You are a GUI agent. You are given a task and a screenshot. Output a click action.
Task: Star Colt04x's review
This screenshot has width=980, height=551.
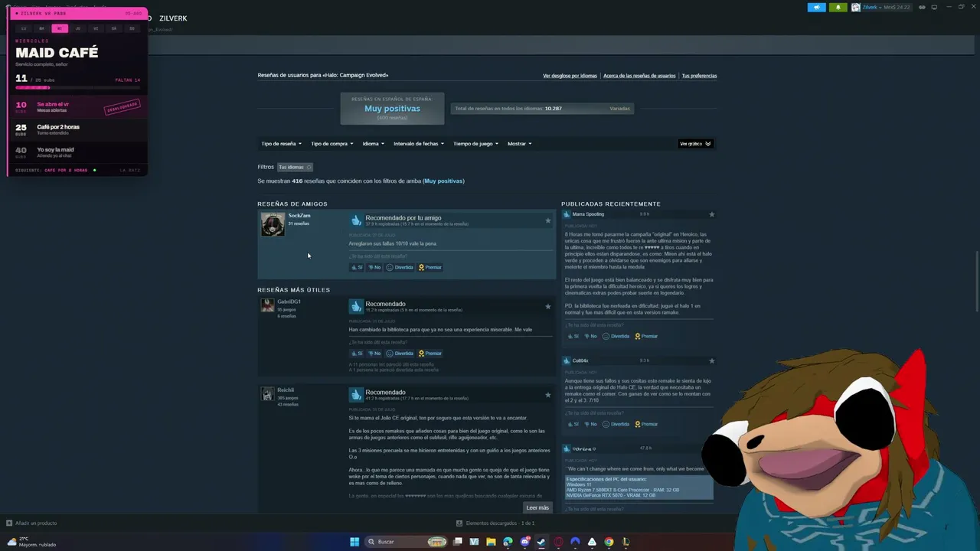712,361
